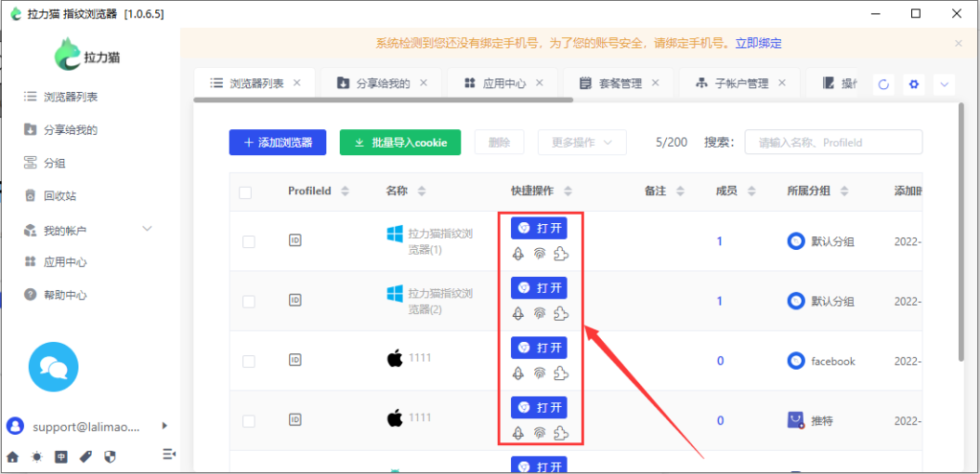The height and width of the screenshot is (474, 980).
Task: Open the blue chat bubble support icon
Action: click(x=54, y=367)
